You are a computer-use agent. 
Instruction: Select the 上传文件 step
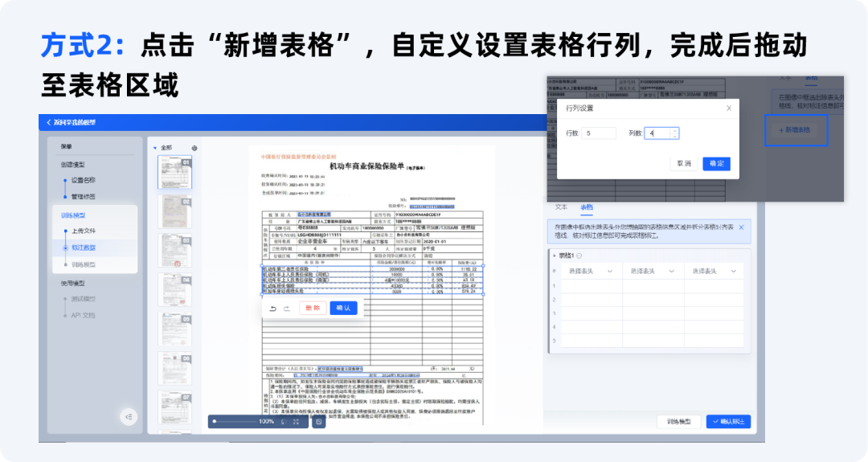pyautogui.click(x=84, y=231)
